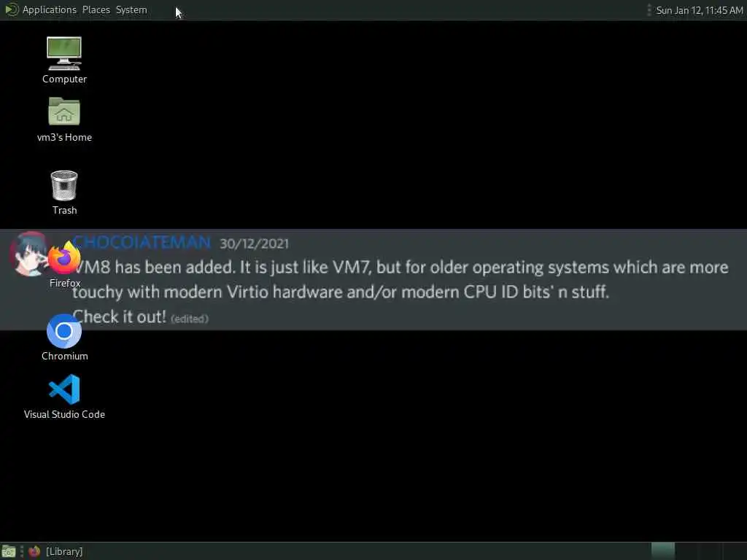Open the System menu
Image resolution: width=747 pixels, height=560 pixels.
131,9
